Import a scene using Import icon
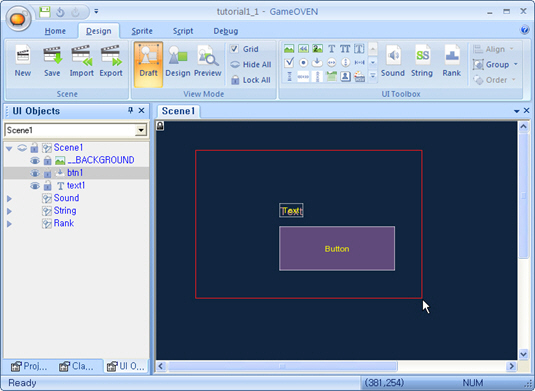 pyautogui.click(x=82, y=61)
